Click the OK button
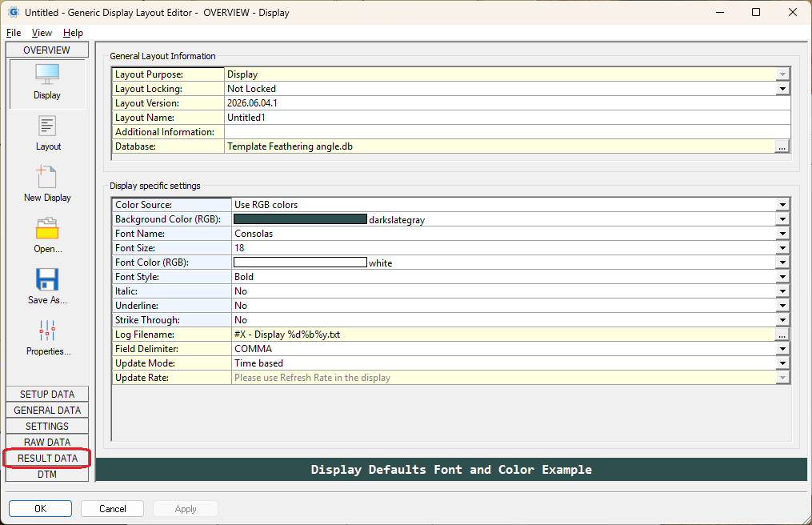812x525 pixels. pos(40,508)
